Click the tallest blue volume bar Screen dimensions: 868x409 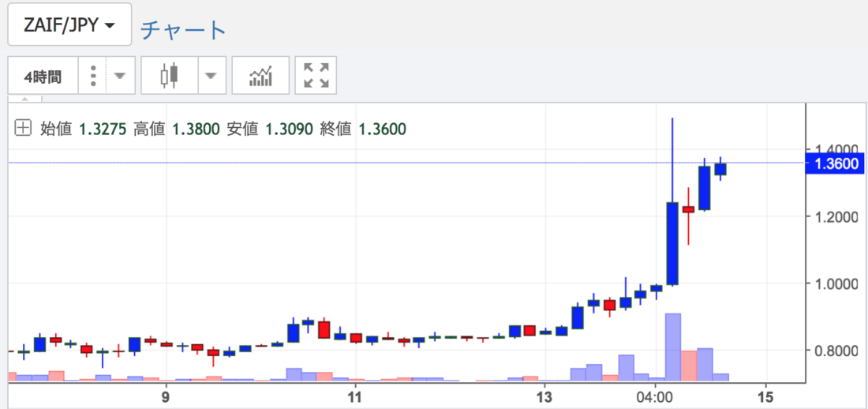tap(672, 347)
